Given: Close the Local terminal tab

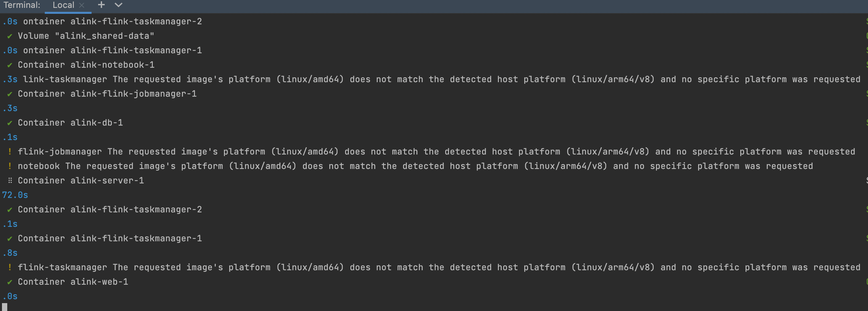Looking at the screenshot, I should 82,5.
